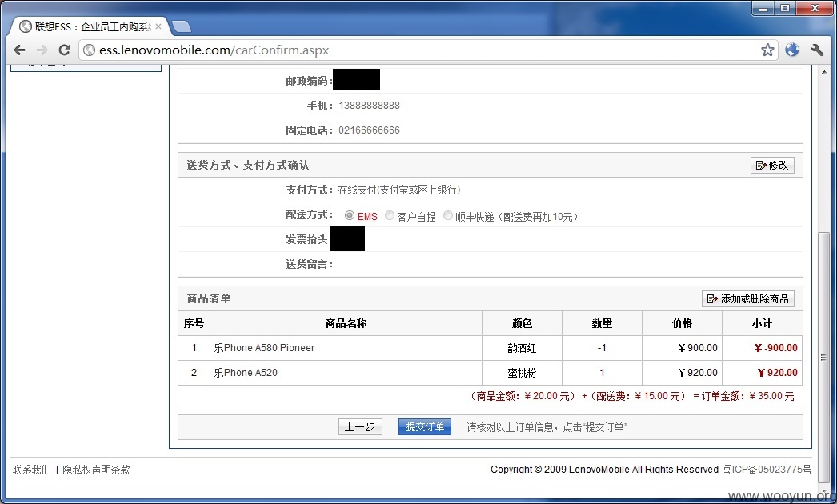Click 上一步 to go to previous step
The height and width of the screenshot is (504, 837).
pos(360,427)
